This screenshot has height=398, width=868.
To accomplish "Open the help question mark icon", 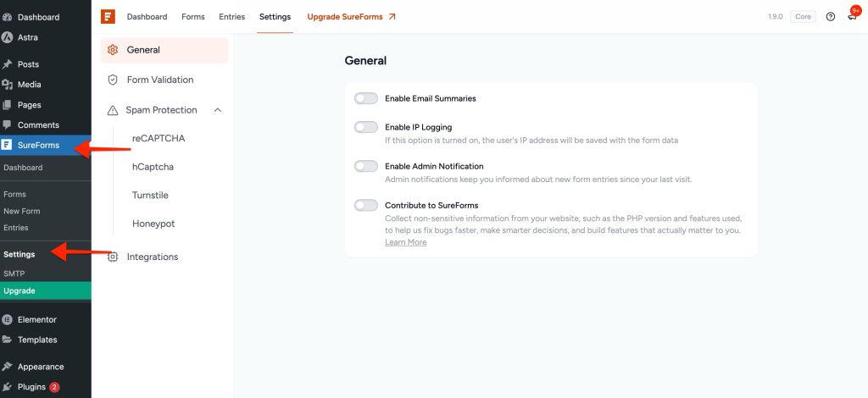I will pos(831,17).
